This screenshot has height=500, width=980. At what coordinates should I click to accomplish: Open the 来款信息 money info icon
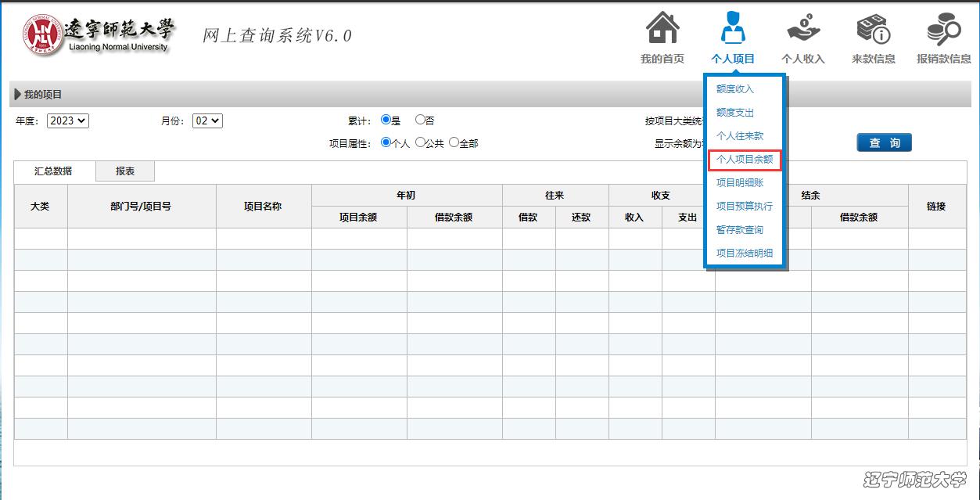click(873, 29)
